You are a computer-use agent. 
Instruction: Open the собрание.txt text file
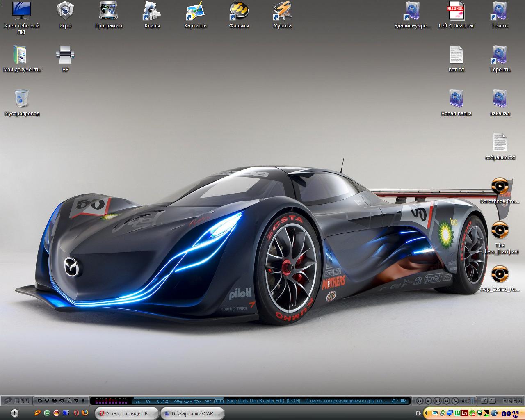500,143
